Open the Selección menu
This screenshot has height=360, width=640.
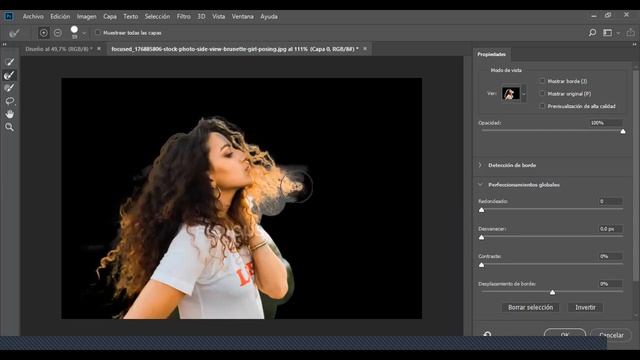(x=157, y=16)
